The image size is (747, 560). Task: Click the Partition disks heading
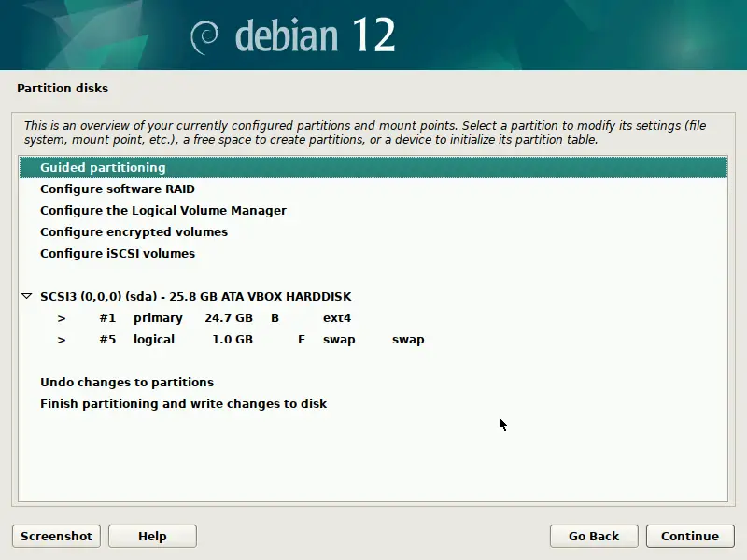coord(63,88)
